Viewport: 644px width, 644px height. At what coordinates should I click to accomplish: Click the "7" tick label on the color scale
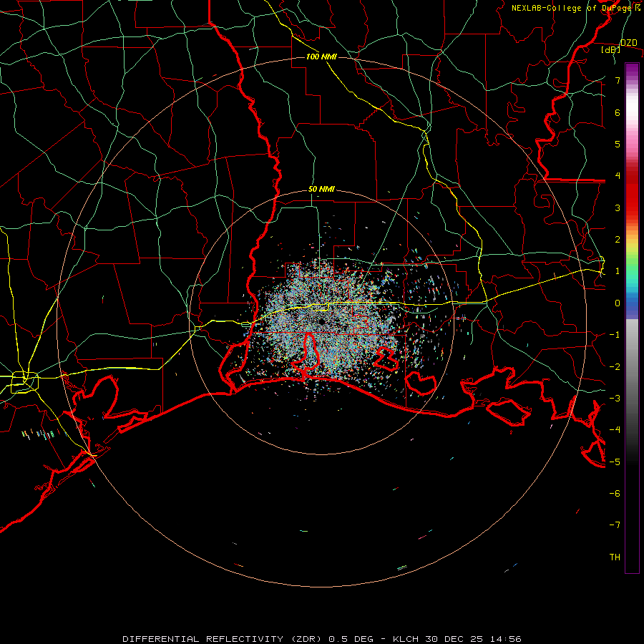[618, 80]
